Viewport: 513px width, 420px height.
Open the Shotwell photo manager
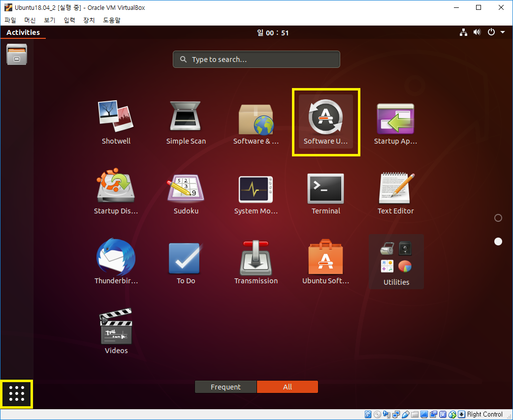[x=116, y=122]
